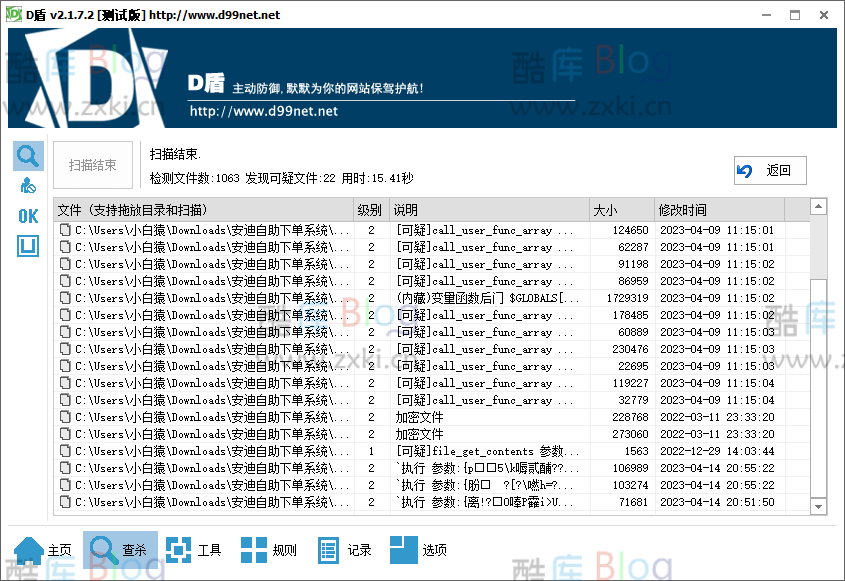Sort results by 修改时间 column header
Viewport: 845px width, 581px height.
(x=718, y=210)
